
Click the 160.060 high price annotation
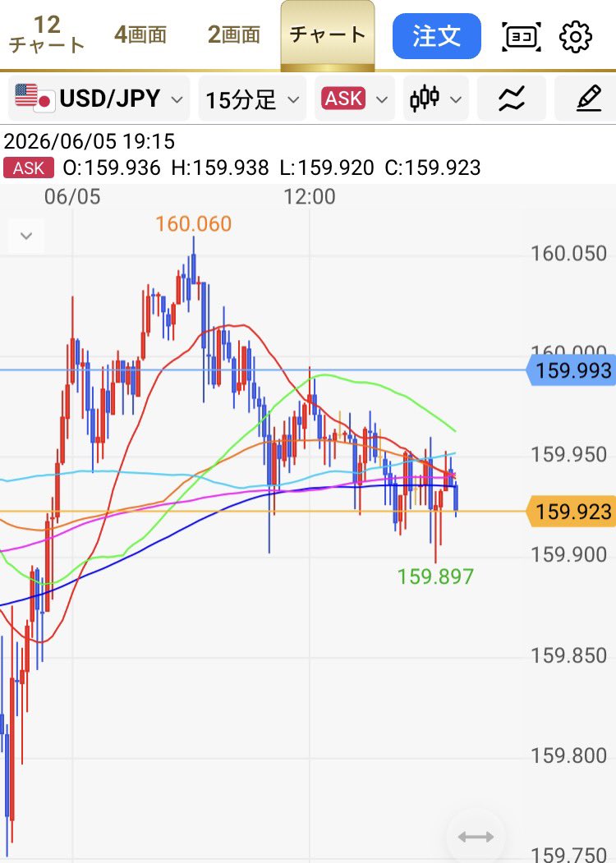click(193, 224)
